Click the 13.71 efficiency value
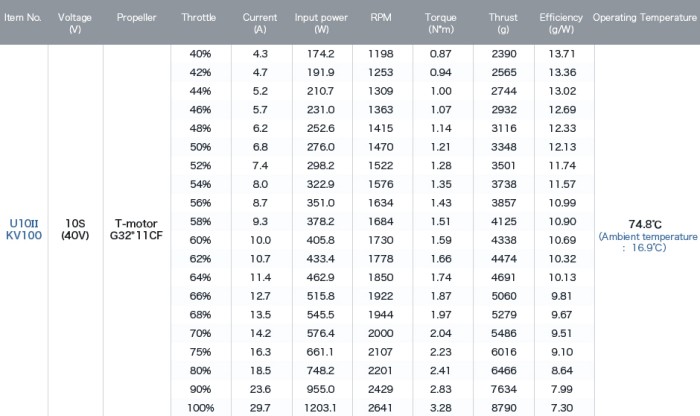Viewport: 700px width, 416px height. click(562, 54)
